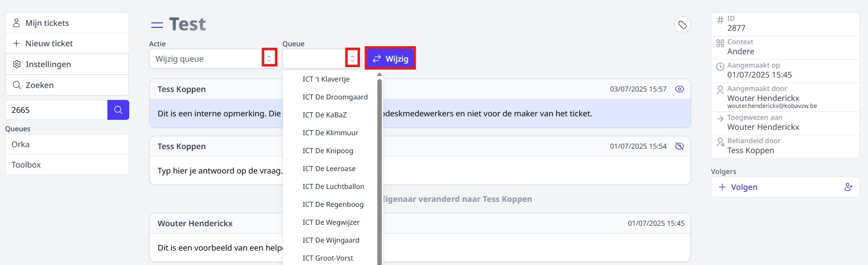Choose ICT De Regenboog queue option
Image resolution: width=868 pixels, height=265 pixels.
pyautogui.click(x=333, y=204)
